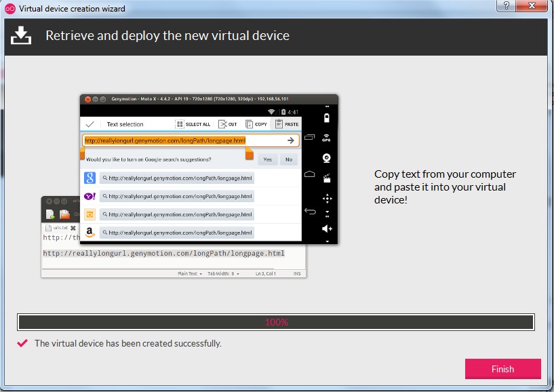The height and width of the screenshot is (392, 554).
Task: Click the Genymotion Moto X window title
Action: click(x=199, y=99)
